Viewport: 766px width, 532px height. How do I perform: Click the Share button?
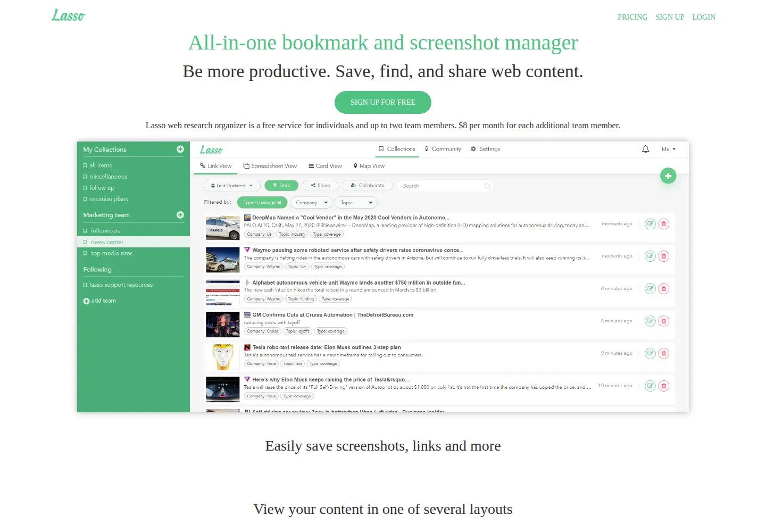(x=321, y=186)
